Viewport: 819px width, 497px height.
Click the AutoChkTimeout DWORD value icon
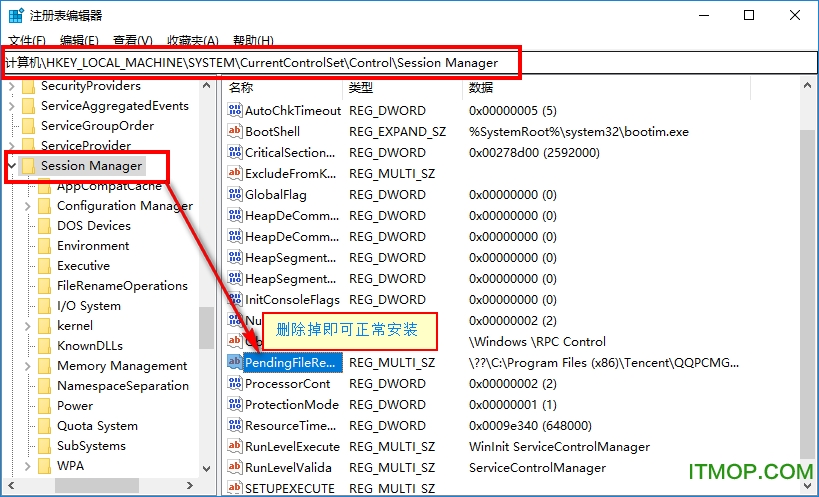coord(235,111)
